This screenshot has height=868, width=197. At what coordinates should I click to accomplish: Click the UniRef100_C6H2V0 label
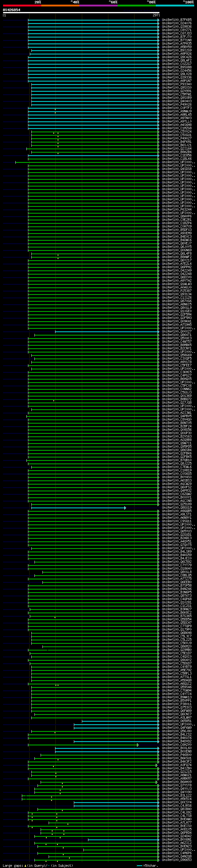(177, 745)
